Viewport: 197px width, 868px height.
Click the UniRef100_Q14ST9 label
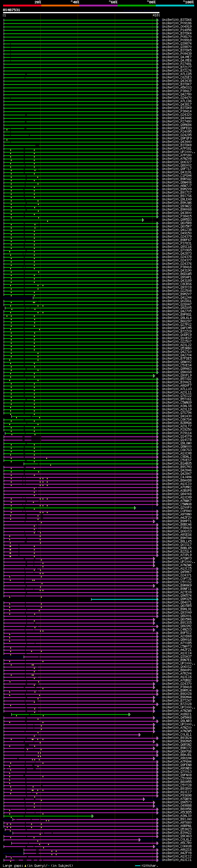(176, 436)
